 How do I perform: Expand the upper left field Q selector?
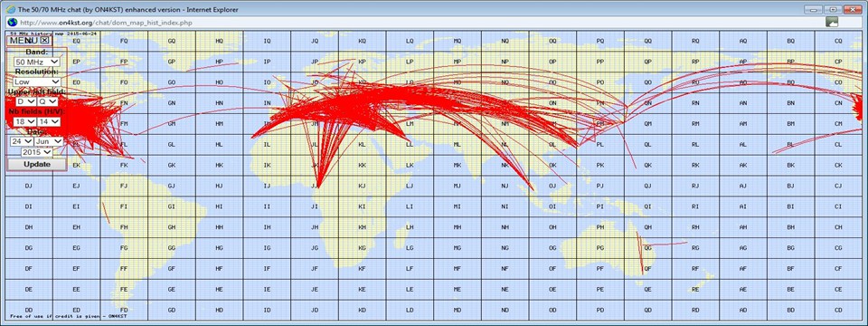[48, 101]
